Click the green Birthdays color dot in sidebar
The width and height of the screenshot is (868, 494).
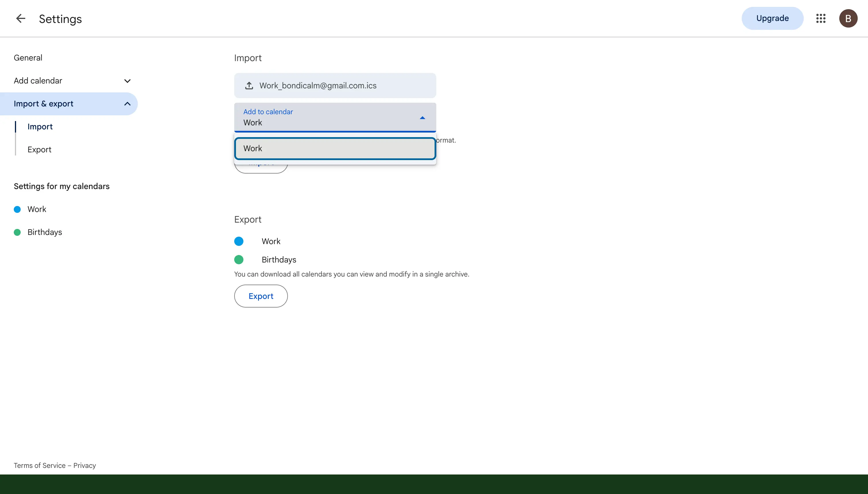(x=17, y=232)
